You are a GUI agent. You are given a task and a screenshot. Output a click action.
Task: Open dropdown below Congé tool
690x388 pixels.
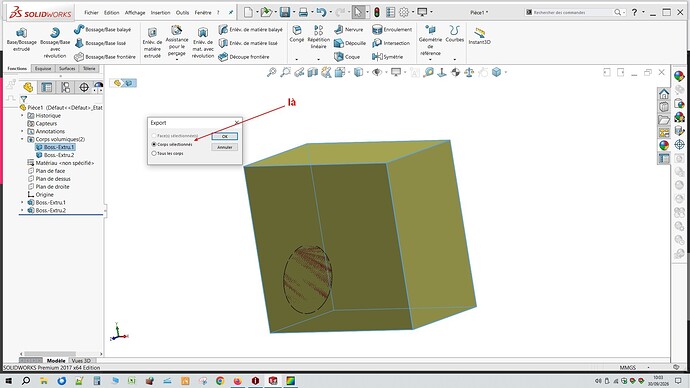pyautogui.click(x=297, y=59)
